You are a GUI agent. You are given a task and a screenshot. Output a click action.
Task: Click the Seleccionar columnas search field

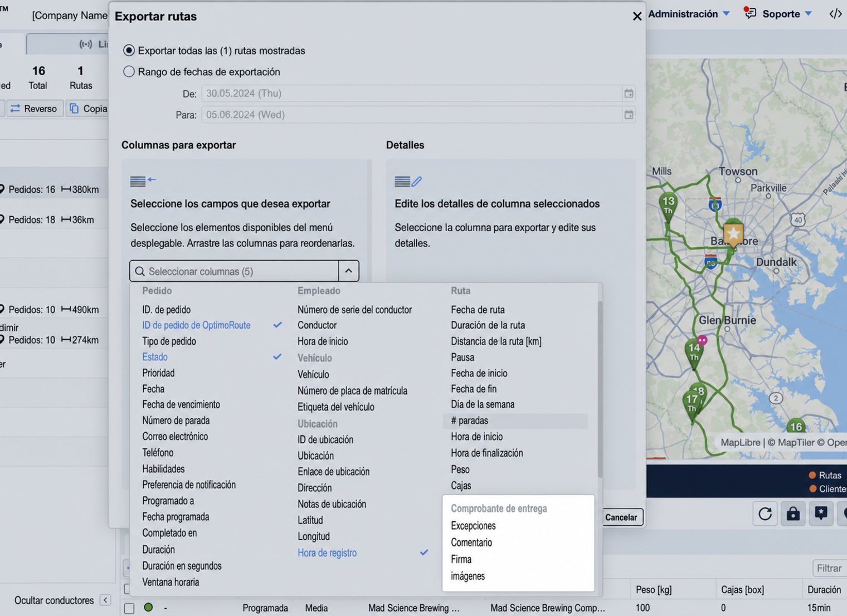tap(234, 271)
